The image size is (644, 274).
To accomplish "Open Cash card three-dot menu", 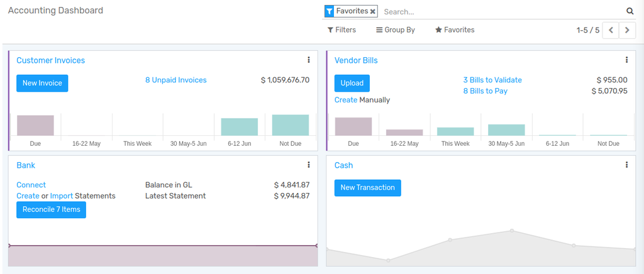I will pyautogui.click(x=626, y=165).
